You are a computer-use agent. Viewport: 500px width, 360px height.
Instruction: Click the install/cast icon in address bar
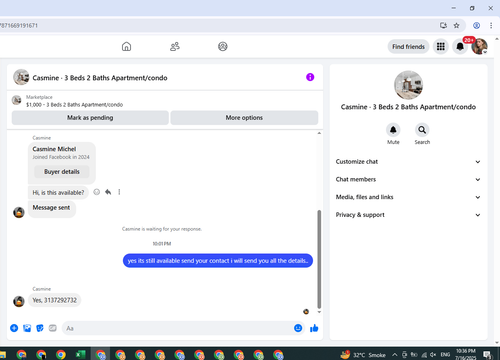[443, 25]
